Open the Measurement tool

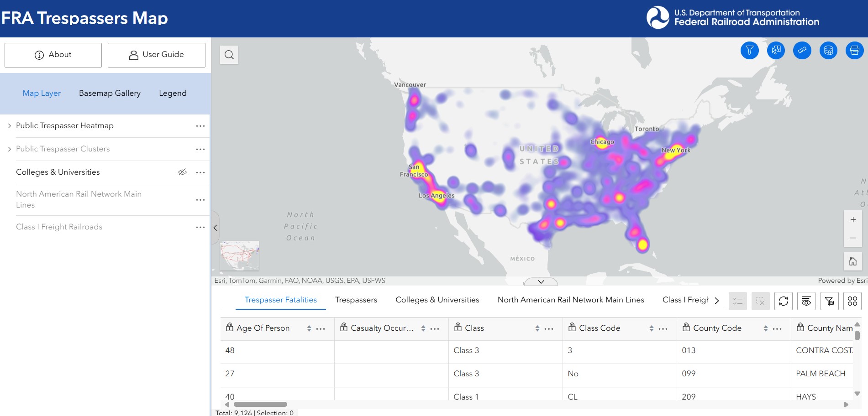[x=802, y=51]
